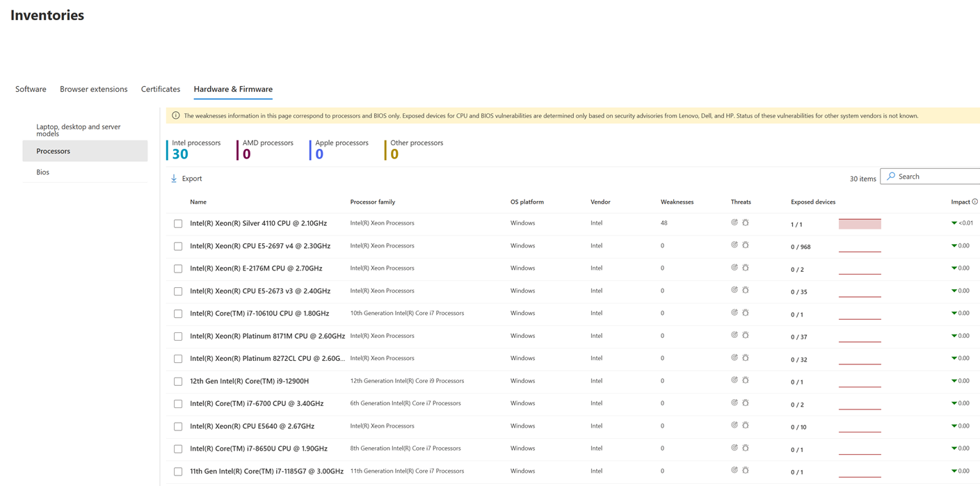980x486 pixels.
Task: Click the download arrow icon beside Export
Action: (174, 179)
